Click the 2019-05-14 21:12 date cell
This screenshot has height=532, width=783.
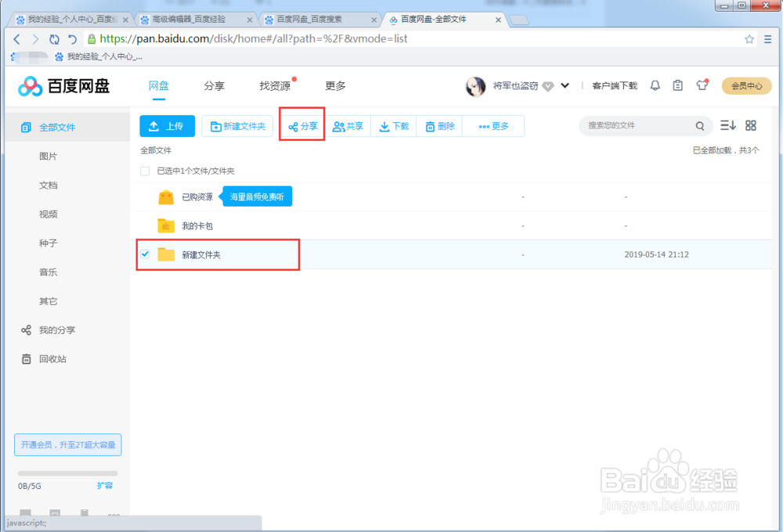[657, 254]
